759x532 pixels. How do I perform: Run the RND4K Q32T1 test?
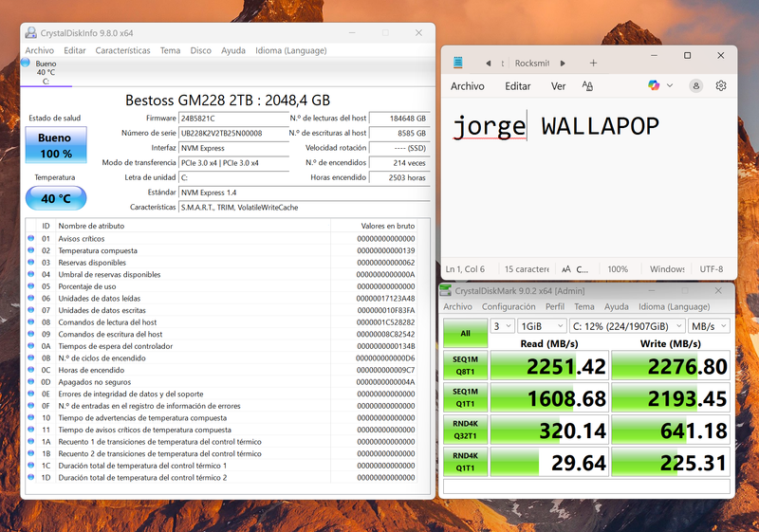(x=465, y=430)
